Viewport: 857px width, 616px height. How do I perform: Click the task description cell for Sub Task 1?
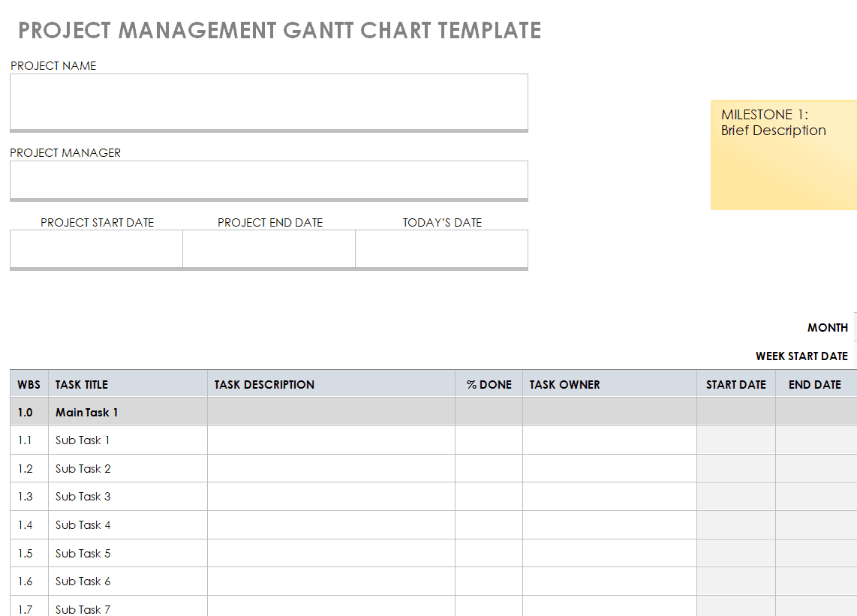(331, 440)
